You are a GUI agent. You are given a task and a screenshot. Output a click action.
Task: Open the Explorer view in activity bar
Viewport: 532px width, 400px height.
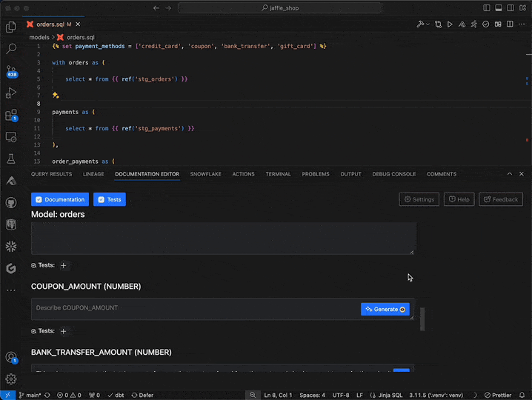(11, 27)
